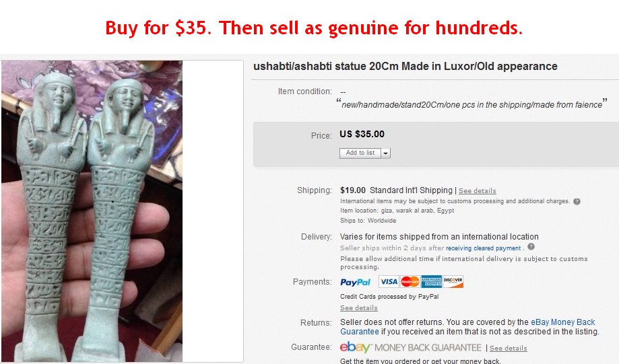The height and width of the screenshot is (364, 619).
Task: Click the item condition description quote
Action: pyautogui.click(x=471, y=104)
